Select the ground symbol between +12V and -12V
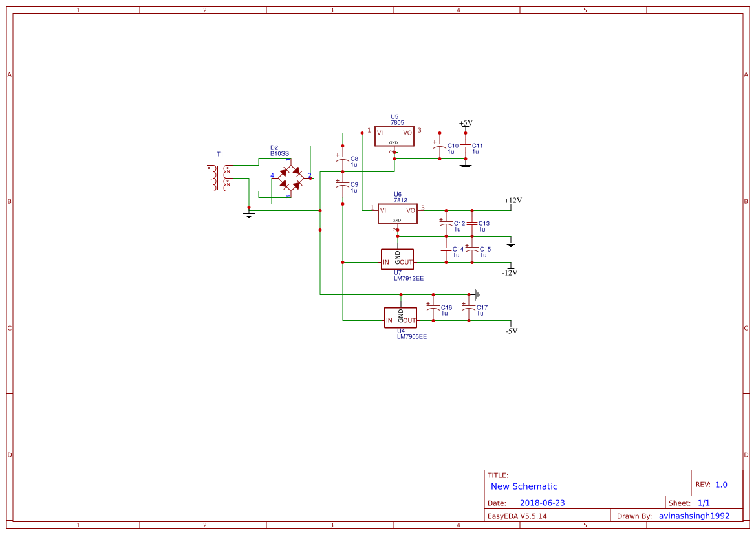Screen dimensions: 756x535 [511, 243]
